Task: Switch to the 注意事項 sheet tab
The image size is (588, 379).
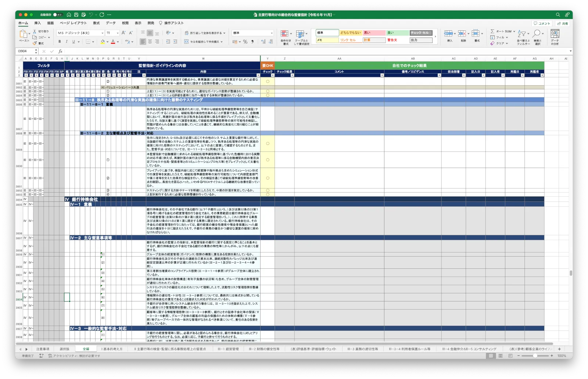Action: pyautogui.click(x=43, y=349)
